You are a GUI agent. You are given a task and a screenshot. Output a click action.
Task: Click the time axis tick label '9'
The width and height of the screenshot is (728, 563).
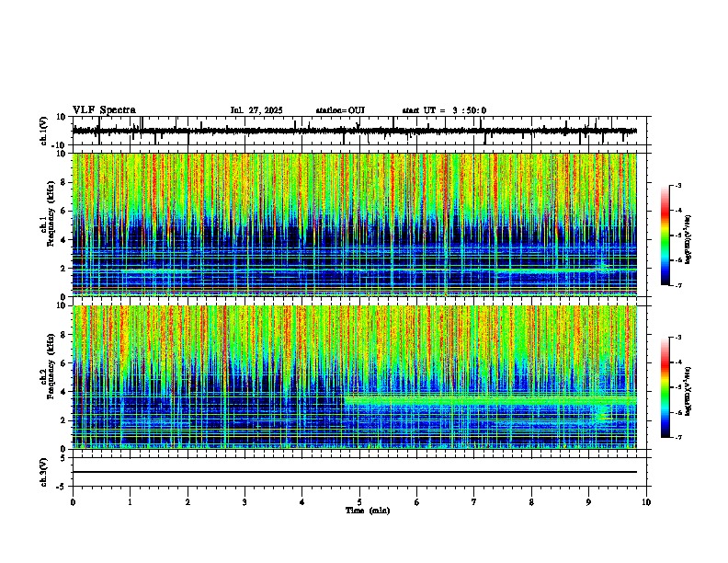588,502
